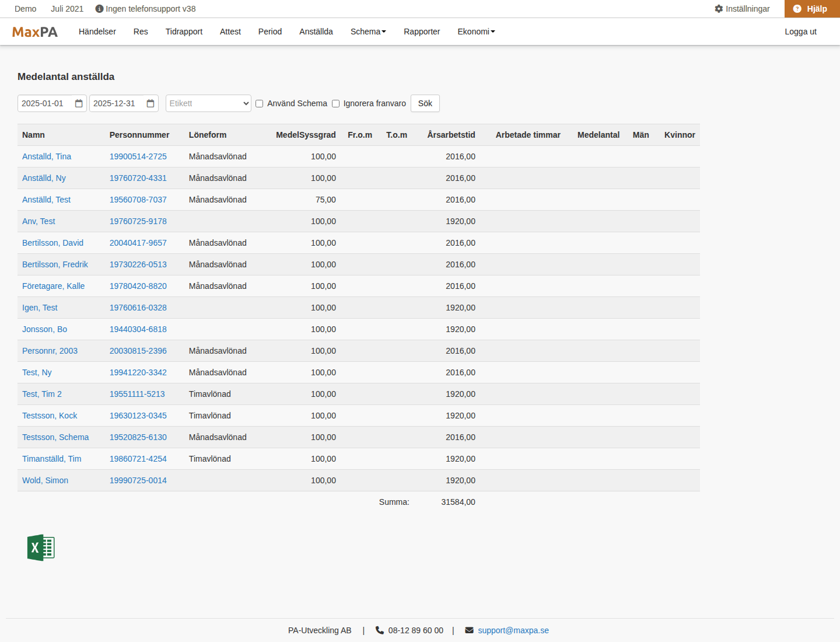Click the Summa value 31584,00
The image size is (840, 642).
pyautogui.click(x=458, y=502)
